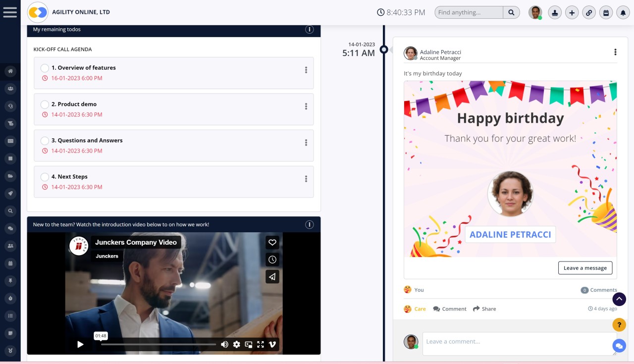Screen dimensions: 634x364
Task: Select the Chat bubble icon in the sidebar
Action: (10, 228)
